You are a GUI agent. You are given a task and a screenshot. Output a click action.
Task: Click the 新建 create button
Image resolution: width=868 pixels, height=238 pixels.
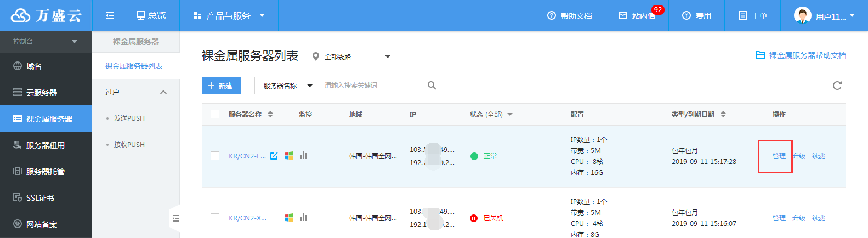click(x=221, y=86)
